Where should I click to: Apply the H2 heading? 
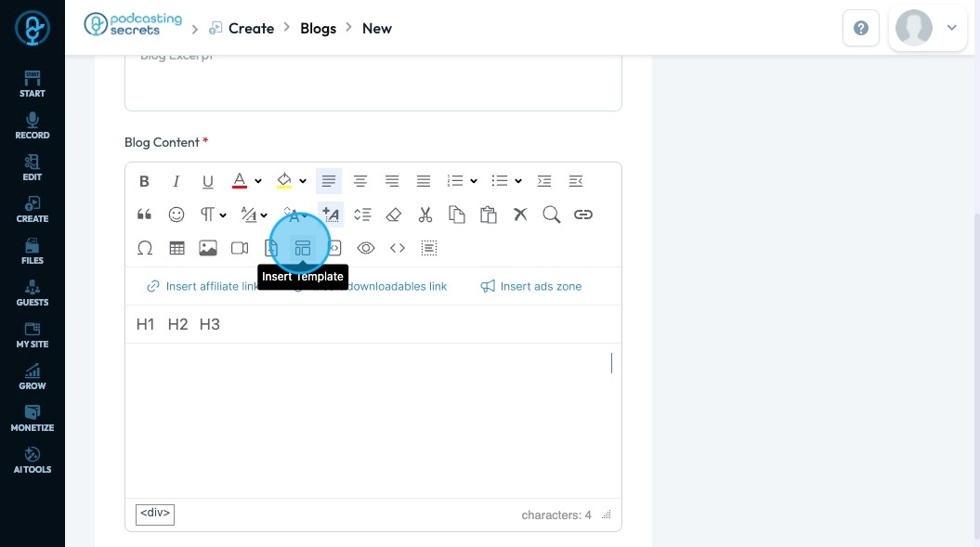click(x=177, y=324)
